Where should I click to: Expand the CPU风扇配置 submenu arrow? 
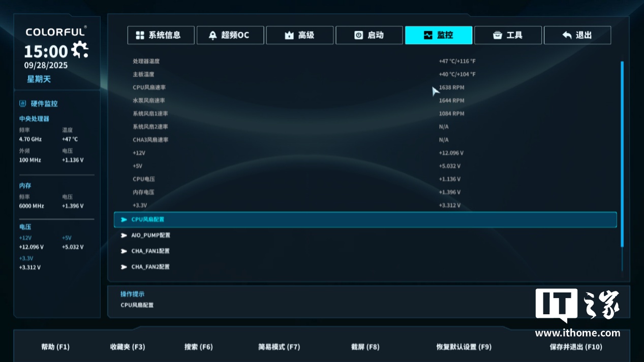(x=124, y=220)
